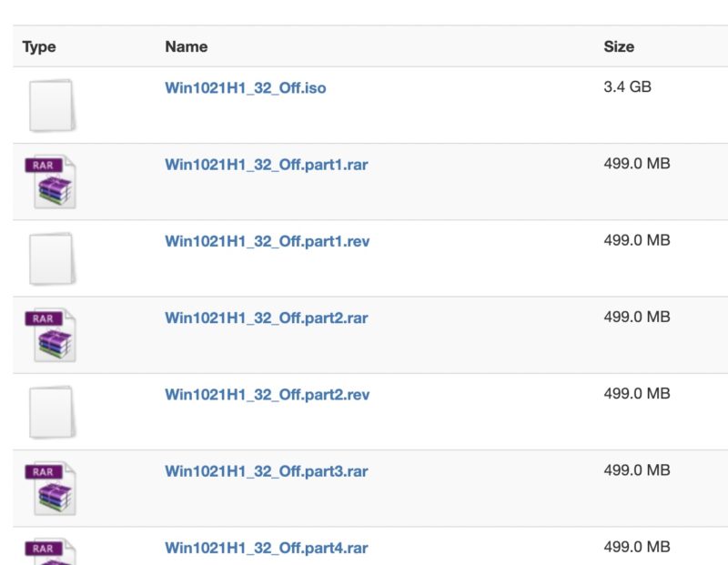
Task: Open the Win1021H1_32_Off.iso file link
Action: tap(245, 88)
